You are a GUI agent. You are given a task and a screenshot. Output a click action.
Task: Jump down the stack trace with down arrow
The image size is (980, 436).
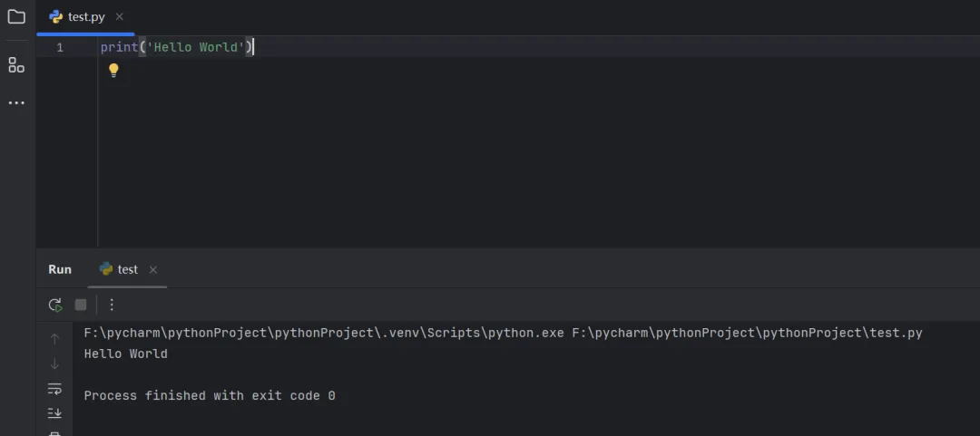54,364
